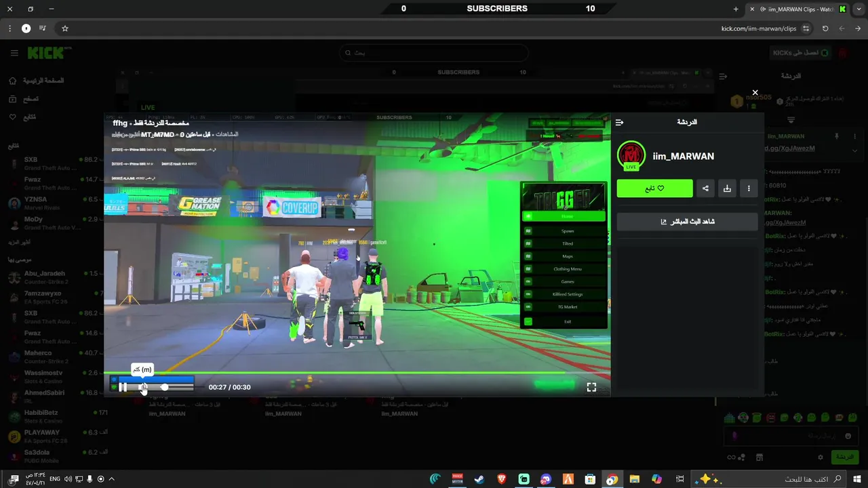Open clip more options menu
The height and width of the screenshot is (488, 868).
pos(749,188)
